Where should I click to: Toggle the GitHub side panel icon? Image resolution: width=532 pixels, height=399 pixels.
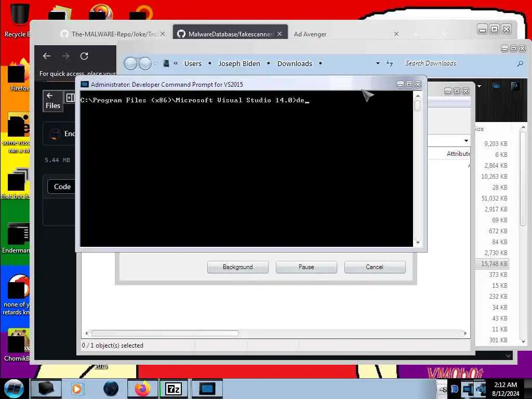tap(71, 98)
